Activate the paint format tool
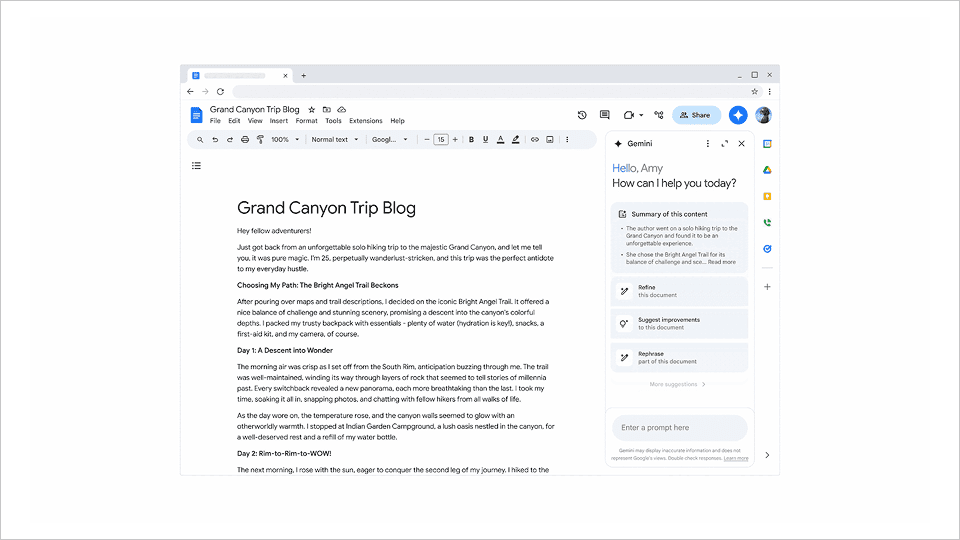 260,140
